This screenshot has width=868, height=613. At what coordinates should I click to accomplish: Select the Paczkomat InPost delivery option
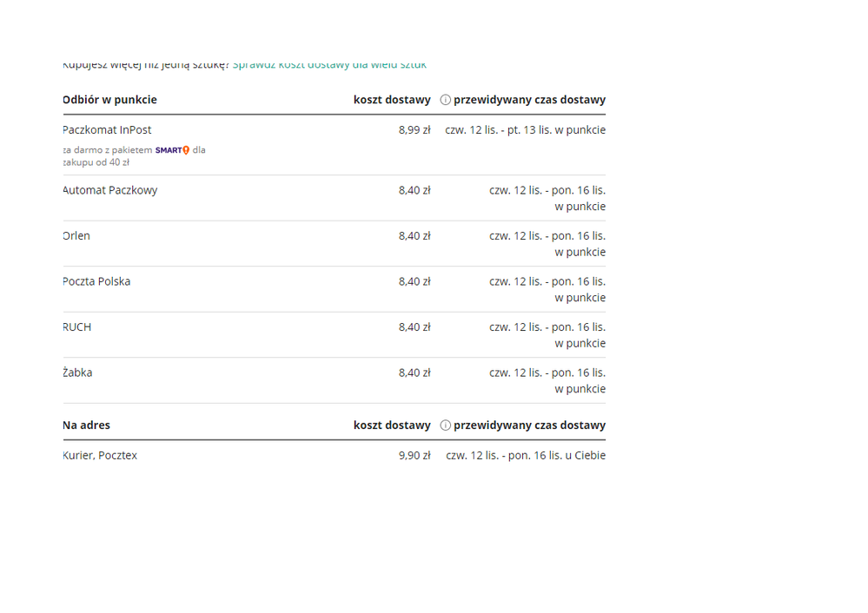[108, 130]
